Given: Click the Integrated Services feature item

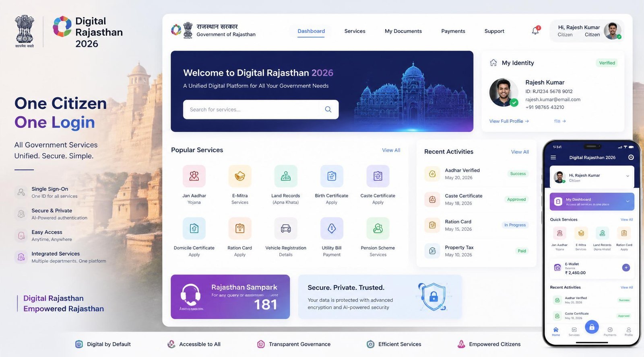Looking at the screenshot, I should (60, 257).
